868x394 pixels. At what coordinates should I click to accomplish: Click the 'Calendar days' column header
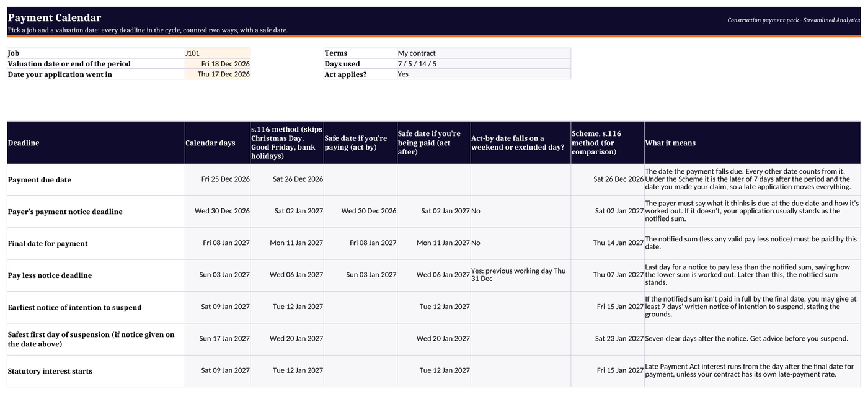[x=218, y=143]
